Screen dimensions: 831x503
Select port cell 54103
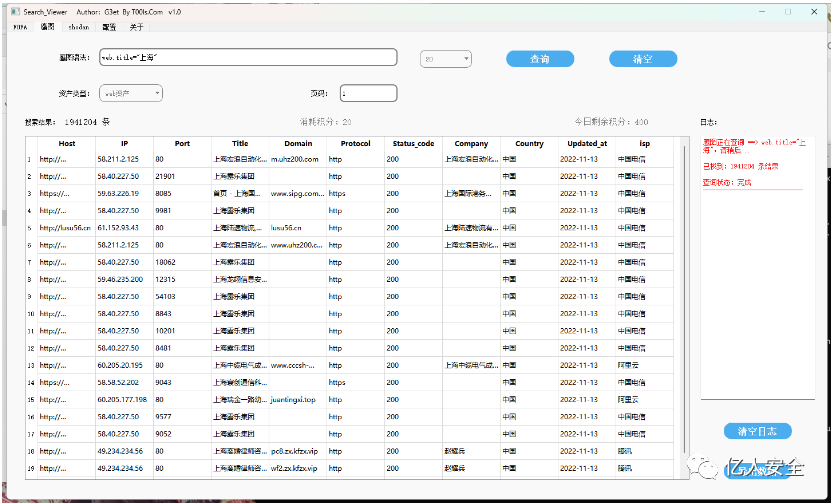pyautogui.click(x=182, y=296)
